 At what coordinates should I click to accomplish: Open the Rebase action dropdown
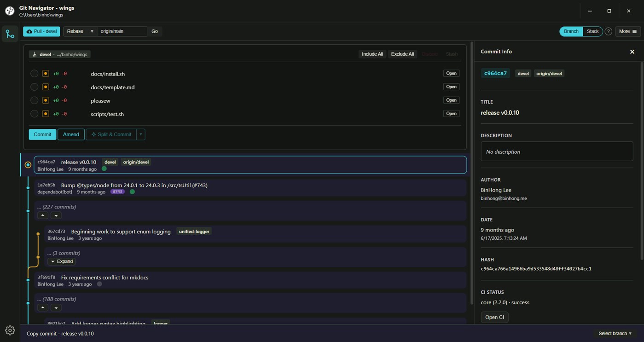tap(80, 31)
